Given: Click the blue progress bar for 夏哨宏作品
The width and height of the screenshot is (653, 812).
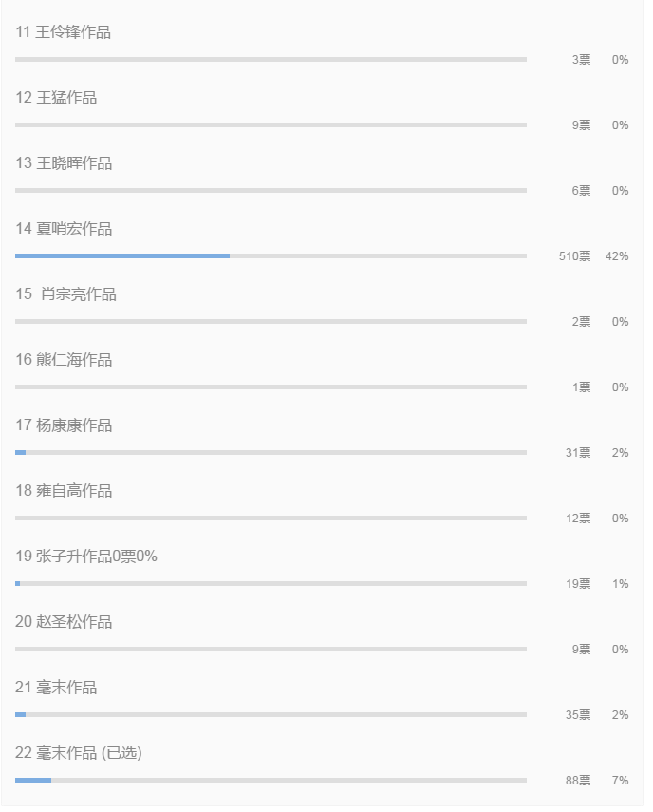Looking at the screenshot, I should [x=122, y=255].
